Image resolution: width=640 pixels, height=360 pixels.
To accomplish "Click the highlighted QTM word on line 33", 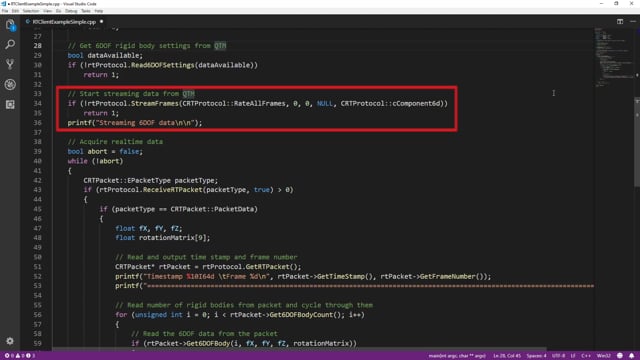I will pos(189,93).
